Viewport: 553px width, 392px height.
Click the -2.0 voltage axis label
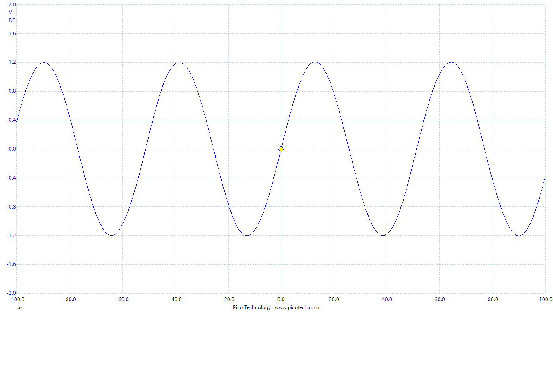(12, 293)
